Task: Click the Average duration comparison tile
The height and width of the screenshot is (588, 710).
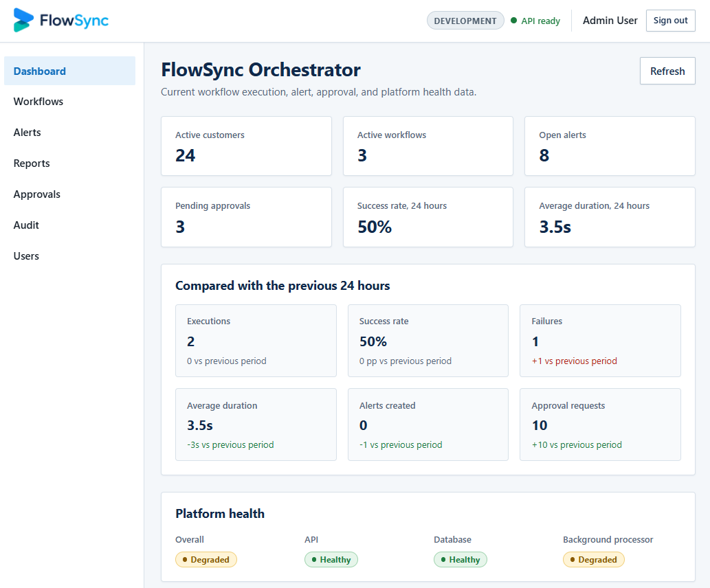Action: tap(256, 425)
